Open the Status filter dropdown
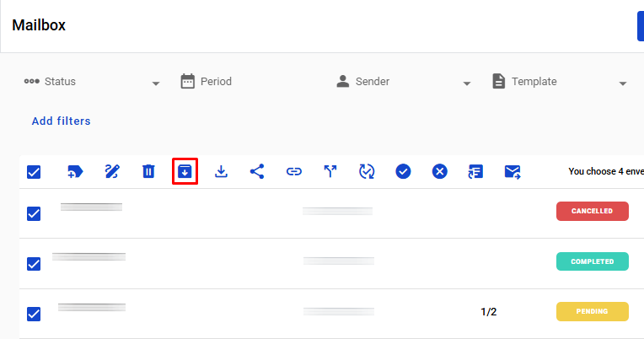Screen dimensions: 644x339 (x=93, y=82)
